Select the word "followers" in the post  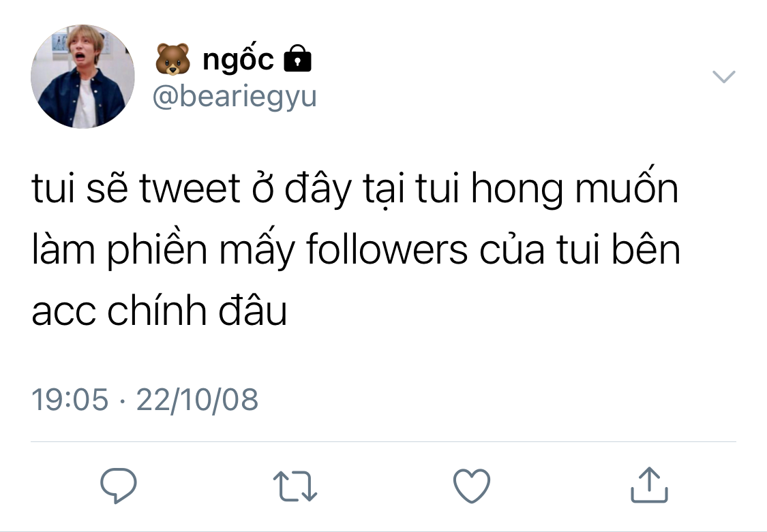click(387, 249)
